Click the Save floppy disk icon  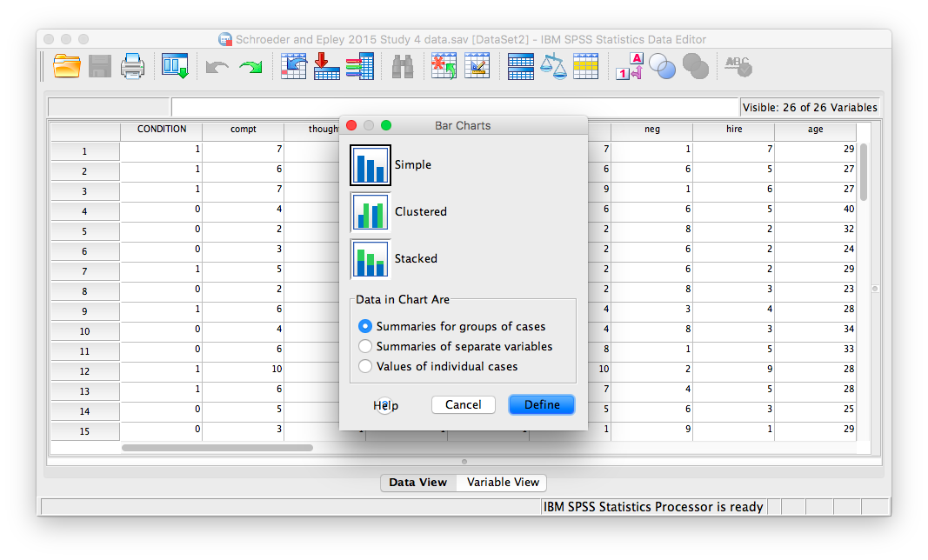point(99,66)
